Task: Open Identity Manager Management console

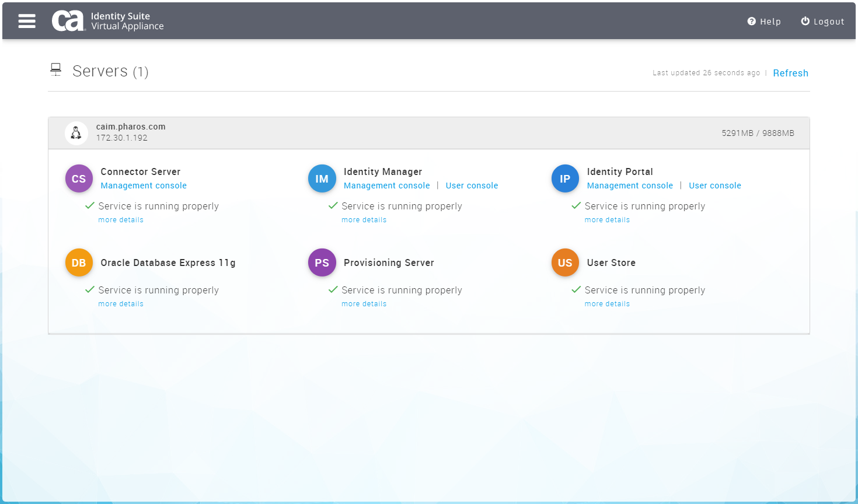Action: tap(387, 185)
